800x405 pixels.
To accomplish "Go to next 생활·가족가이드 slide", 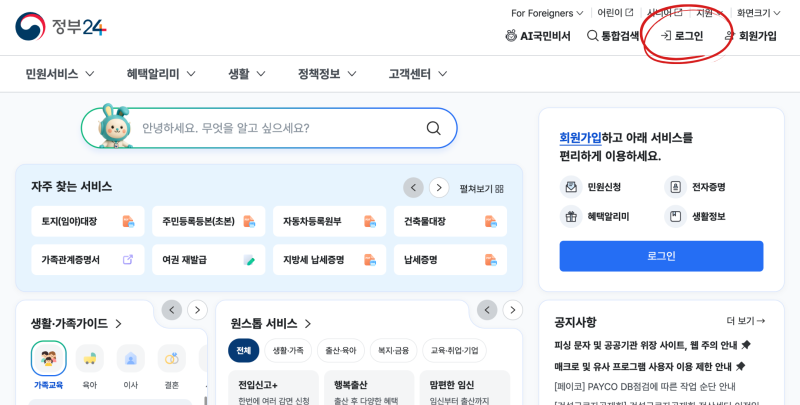I will coord(197,310).
